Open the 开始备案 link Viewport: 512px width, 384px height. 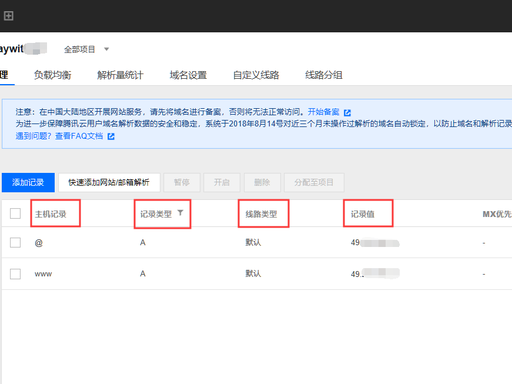pos(323,112)
